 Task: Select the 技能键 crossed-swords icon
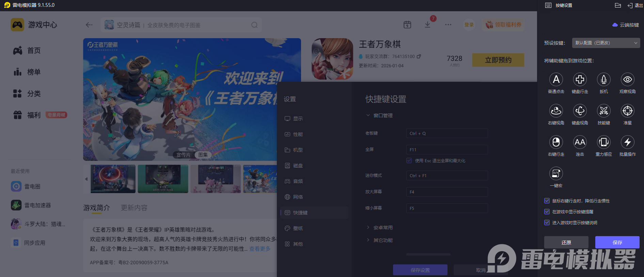[604, 111]
